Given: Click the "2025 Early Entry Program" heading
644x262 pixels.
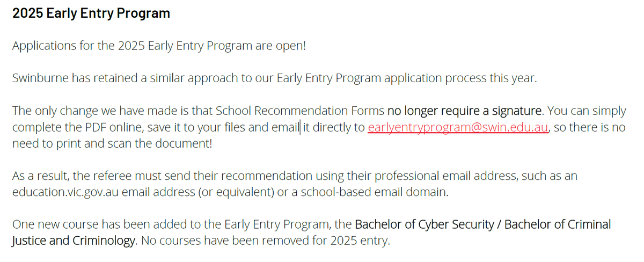Looking at the screenshot, I should (x=91, y=13).
